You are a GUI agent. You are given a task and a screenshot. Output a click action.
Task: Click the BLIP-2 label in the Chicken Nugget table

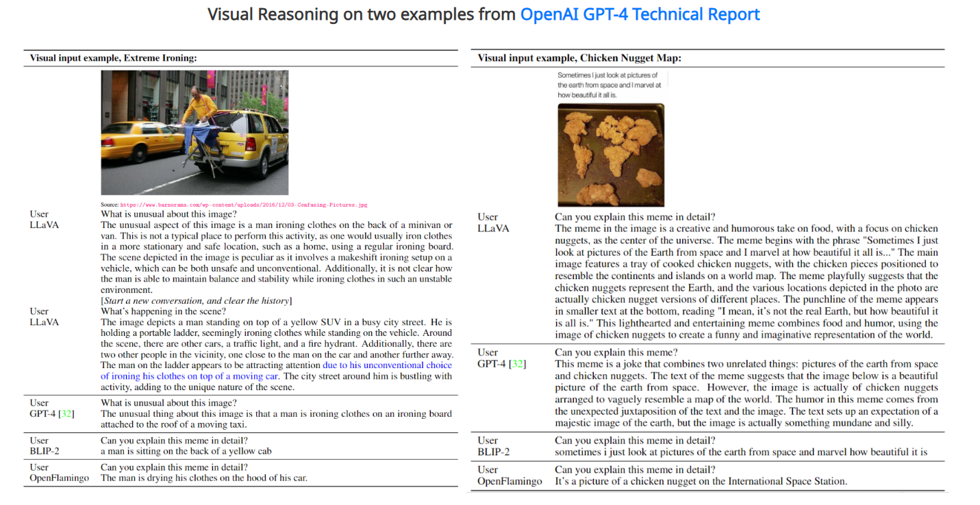point(494,452)
